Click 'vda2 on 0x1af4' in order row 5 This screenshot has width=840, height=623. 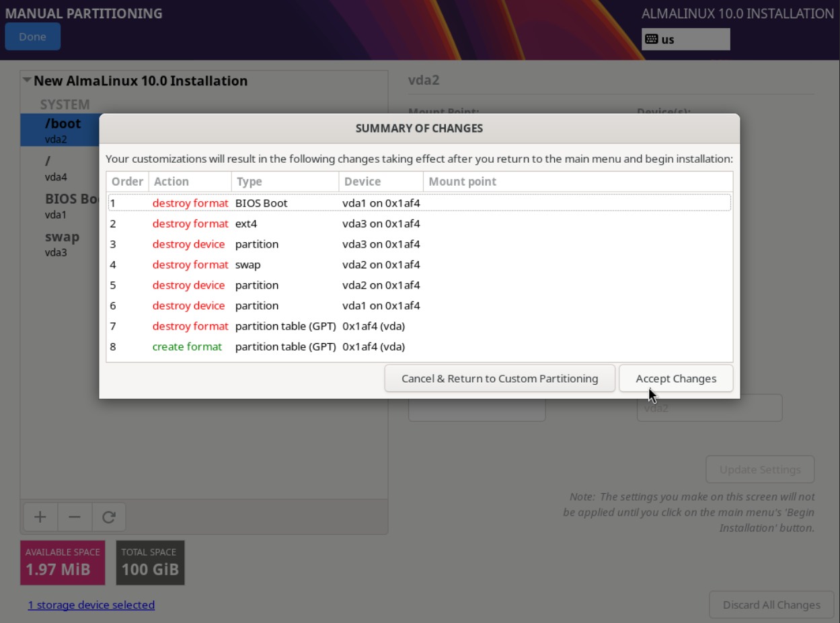tap(381, 285)
